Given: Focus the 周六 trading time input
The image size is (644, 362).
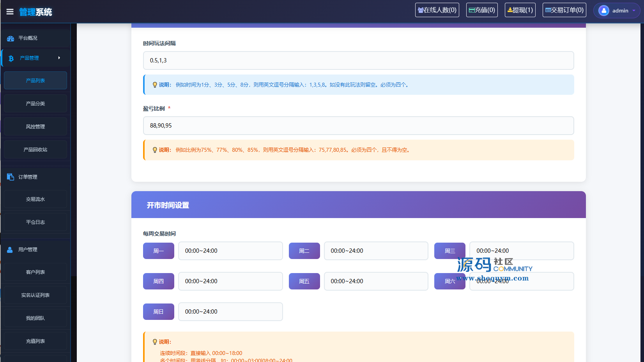Looking at the screenshot, I should coord(522,281).
